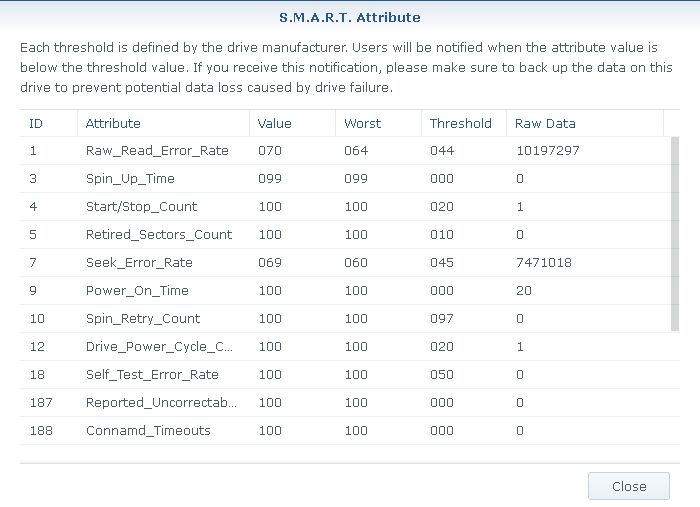
Task: Click the table's vertical scrollbar thumb
Action: point(675,234)
